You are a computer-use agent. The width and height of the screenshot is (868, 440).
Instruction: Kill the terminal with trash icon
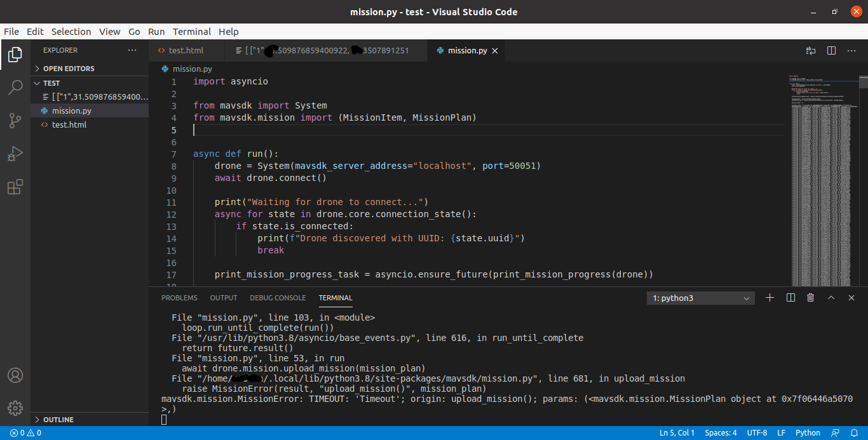(x=810, y=298)
